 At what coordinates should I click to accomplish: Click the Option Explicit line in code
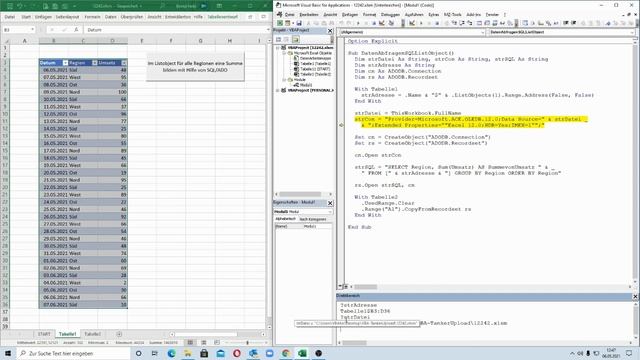coord(372,41)
